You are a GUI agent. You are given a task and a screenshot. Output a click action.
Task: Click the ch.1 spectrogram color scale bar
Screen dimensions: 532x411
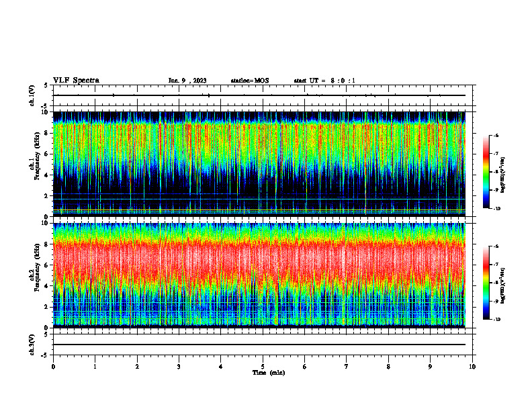(x=486, y=172)
